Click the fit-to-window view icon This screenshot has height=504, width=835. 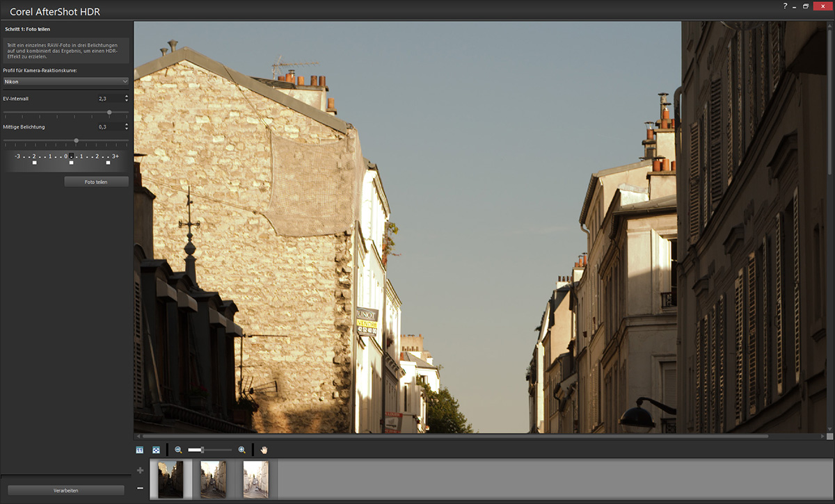pos(157,450)
